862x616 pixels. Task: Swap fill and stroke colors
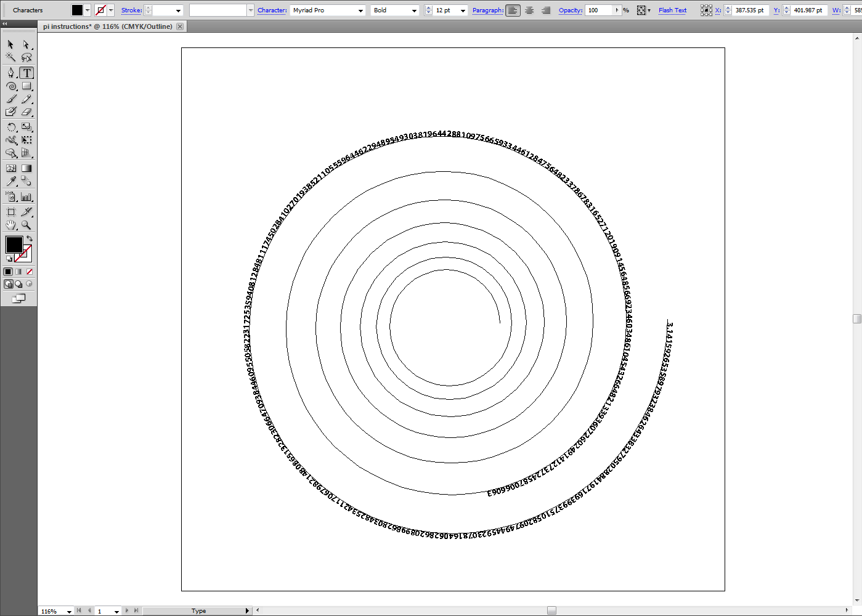tap(29, 238)
